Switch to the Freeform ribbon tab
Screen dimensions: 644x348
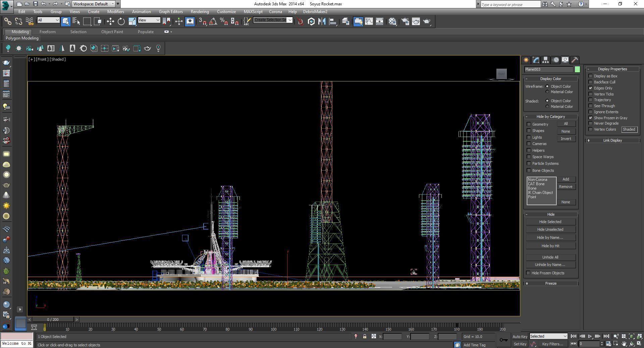point(47,32)
